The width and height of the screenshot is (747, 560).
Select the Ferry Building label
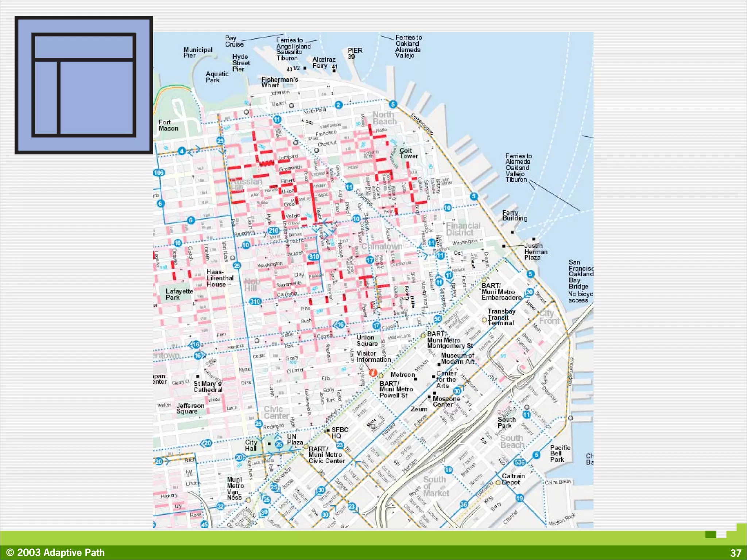(x=515, y=215)
